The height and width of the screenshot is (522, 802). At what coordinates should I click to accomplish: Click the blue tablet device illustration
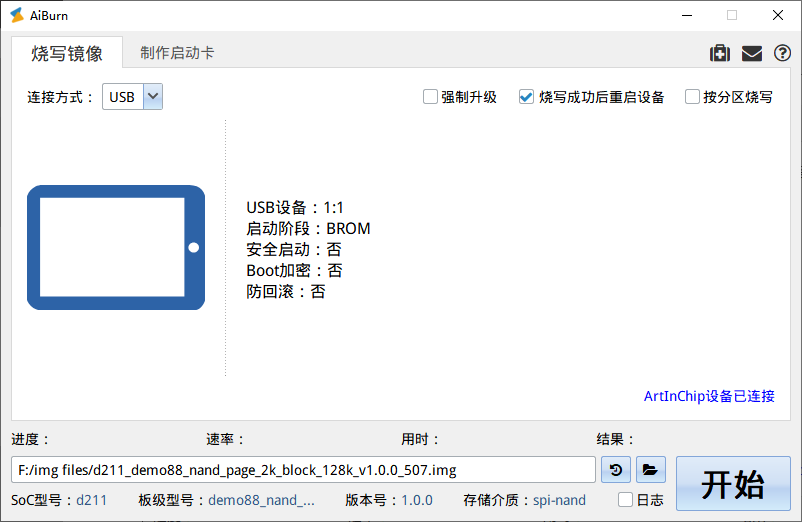(116, 247)
